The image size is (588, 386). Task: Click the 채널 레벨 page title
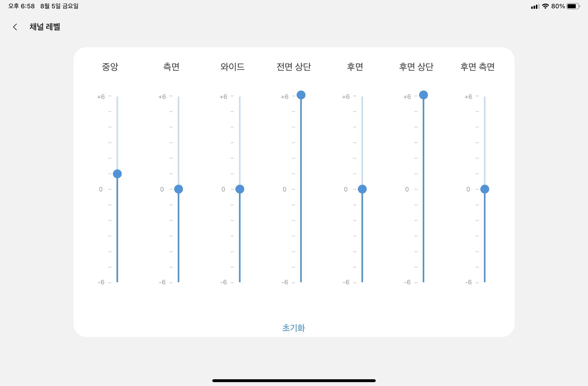point(45,27)
